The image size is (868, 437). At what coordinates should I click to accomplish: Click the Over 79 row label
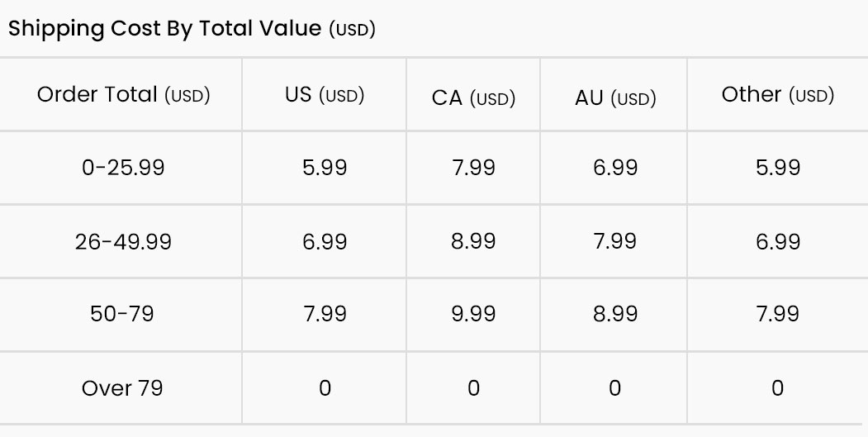(x=122, y=388)
